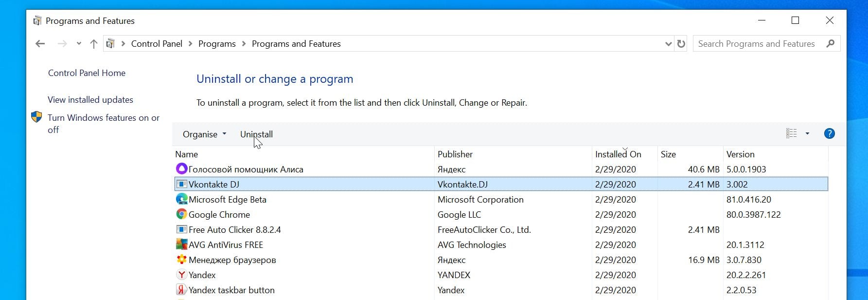Open help with the blue question mark
Screen dimensions: 868x300
point(830,133)
